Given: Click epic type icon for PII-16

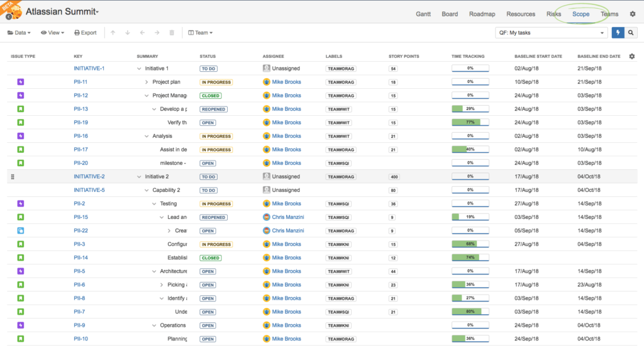Looking at the screenshot, I should (21, 136).
